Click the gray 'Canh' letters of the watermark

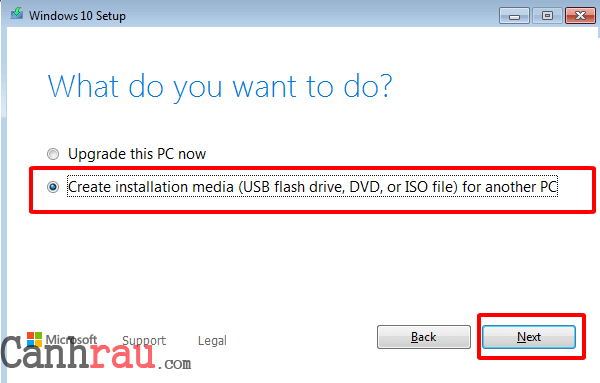(x=45, y=353)
